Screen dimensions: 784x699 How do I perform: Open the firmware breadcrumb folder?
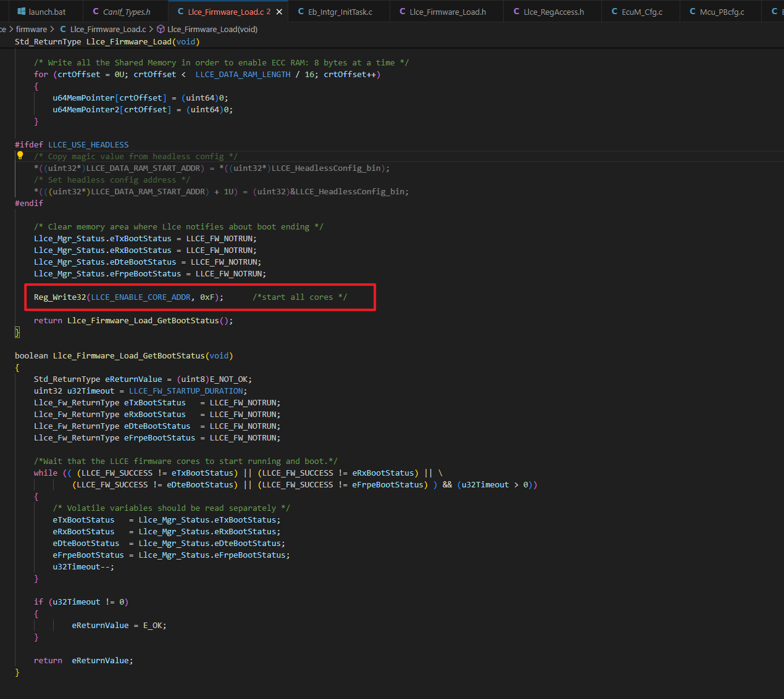tap(31, 29)
